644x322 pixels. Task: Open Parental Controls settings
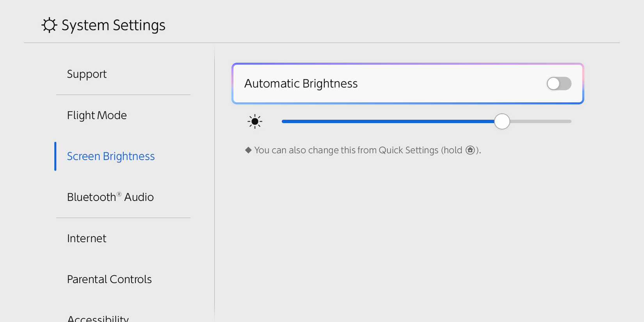pos(109,279)
